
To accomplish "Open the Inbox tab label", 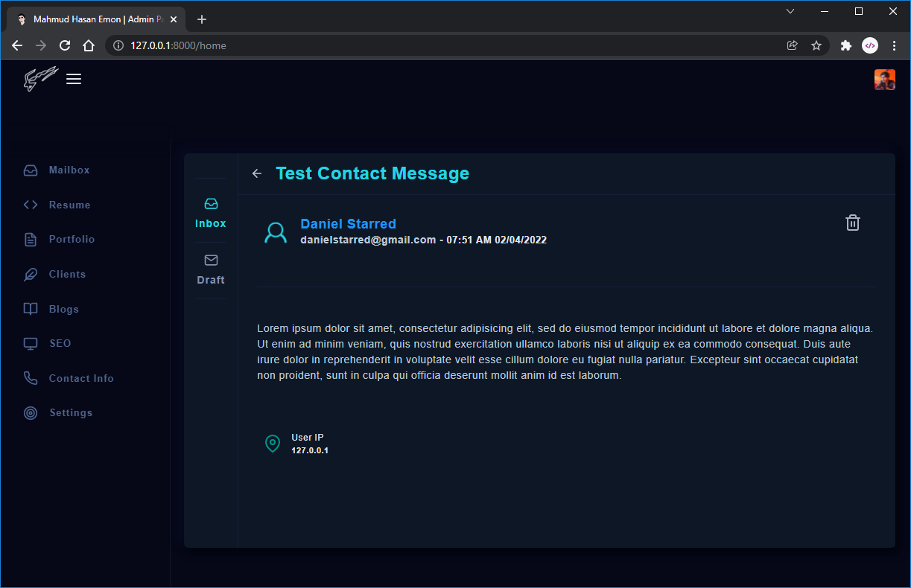I will [211, 223].
